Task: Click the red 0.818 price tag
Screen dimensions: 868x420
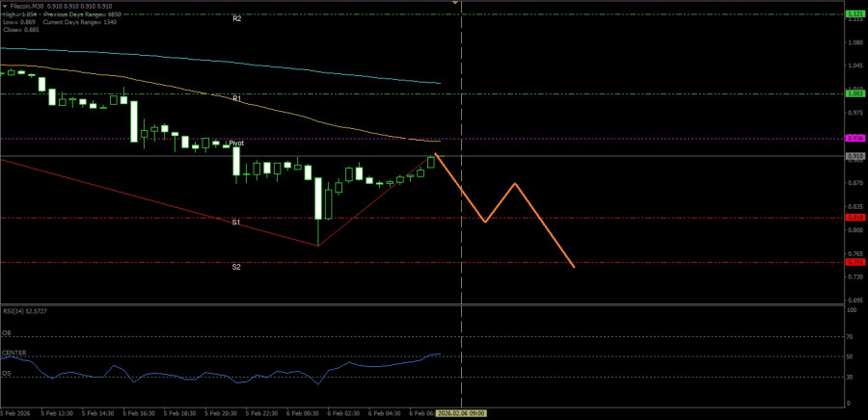Action: click(x=855, y=218)
